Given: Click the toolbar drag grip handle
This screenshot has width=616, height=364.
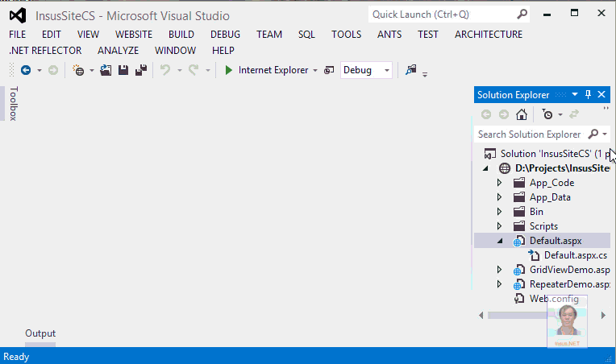Looking at the screenshot, I should coord(12,70).
